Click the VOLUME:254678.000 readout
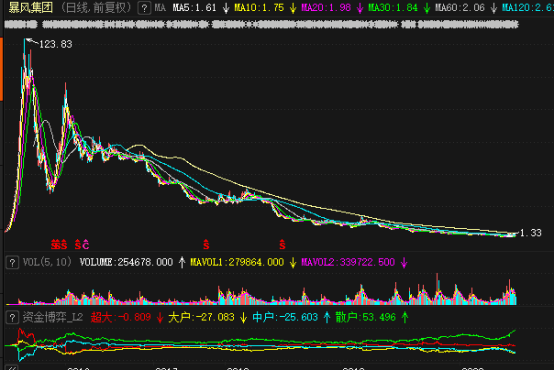The image size is (554, 371). [126, 262]
